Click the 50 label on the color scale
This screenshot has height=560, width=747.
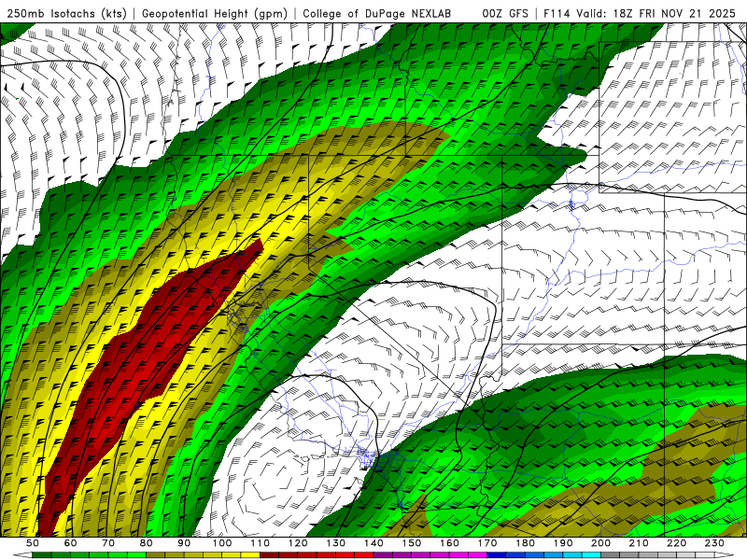tap(33, 543)
